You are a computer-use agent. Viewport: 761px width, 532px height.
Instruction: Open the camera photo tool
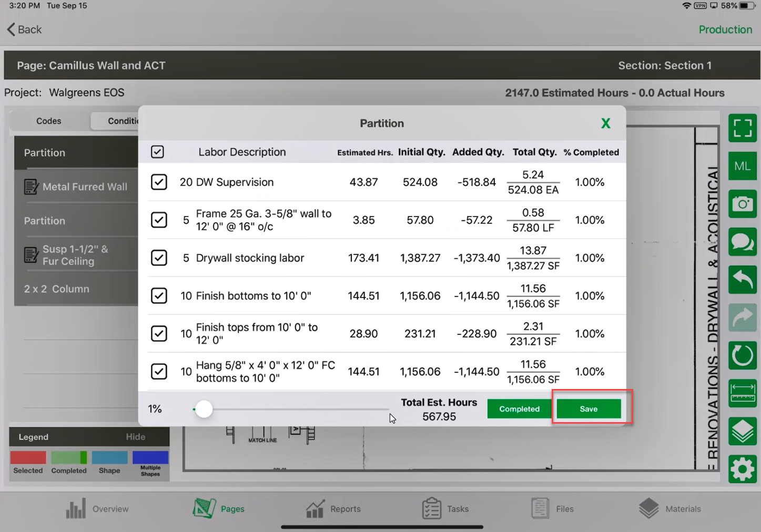tap(742, 204)
